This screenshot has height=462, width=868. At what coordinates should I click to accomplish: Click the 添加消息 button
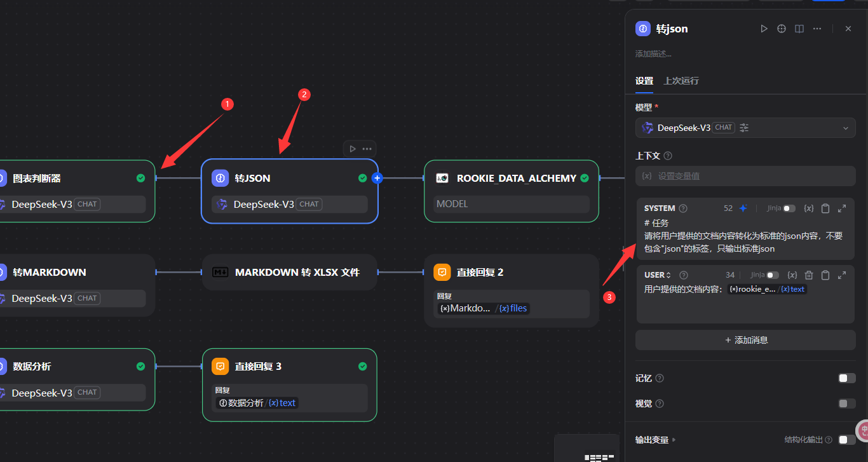[745, 340]
